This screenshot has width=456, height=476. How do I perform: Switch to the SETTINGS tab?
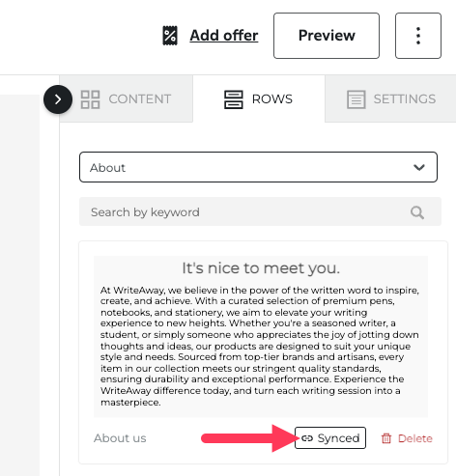[390, 98]
